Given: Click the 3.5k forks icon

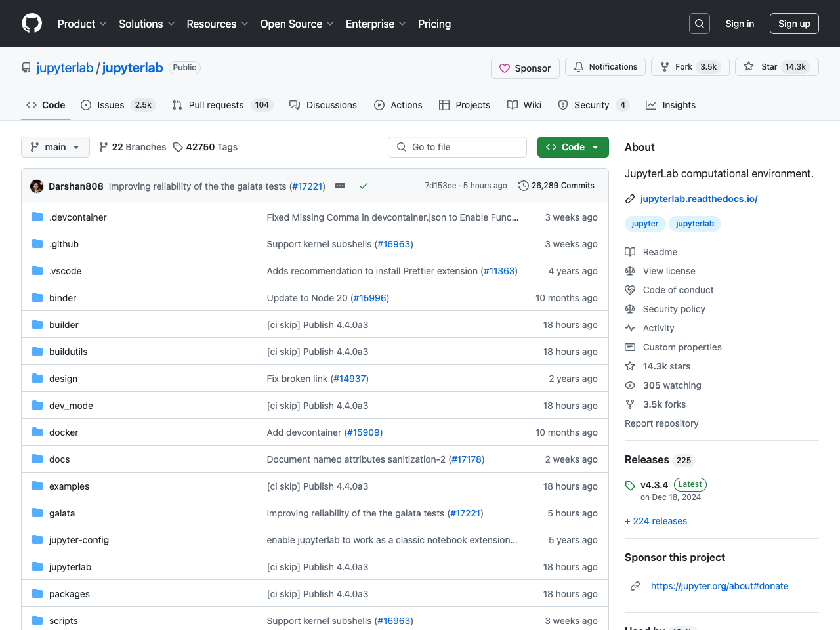Looking at the screenshot, I should [630, 404].
